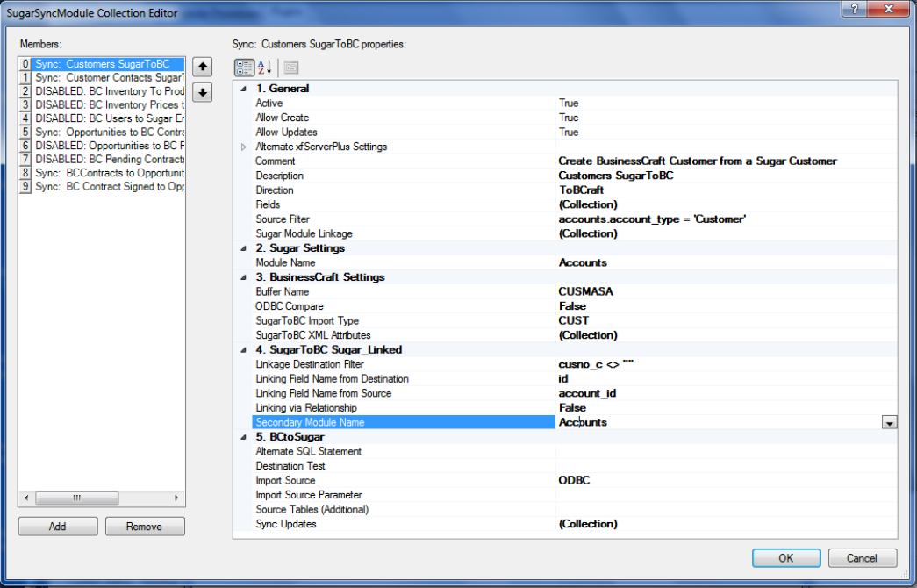Viewport: 917px width, 588px height.
Task: Select member Sync: Customers SugarToBC
Action: pyautogui.click(x=102, y=64)
